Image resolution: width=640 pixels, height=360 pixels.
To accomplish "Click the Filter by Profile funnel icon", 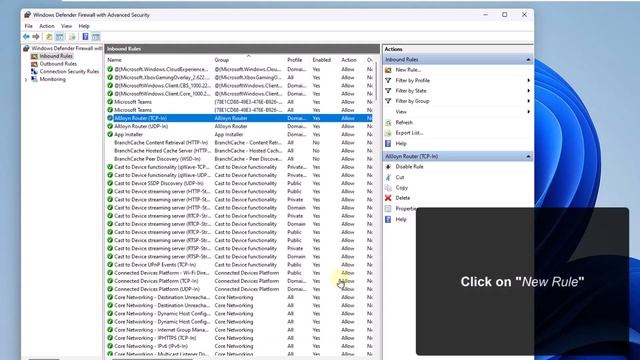I will click(388, 80).
